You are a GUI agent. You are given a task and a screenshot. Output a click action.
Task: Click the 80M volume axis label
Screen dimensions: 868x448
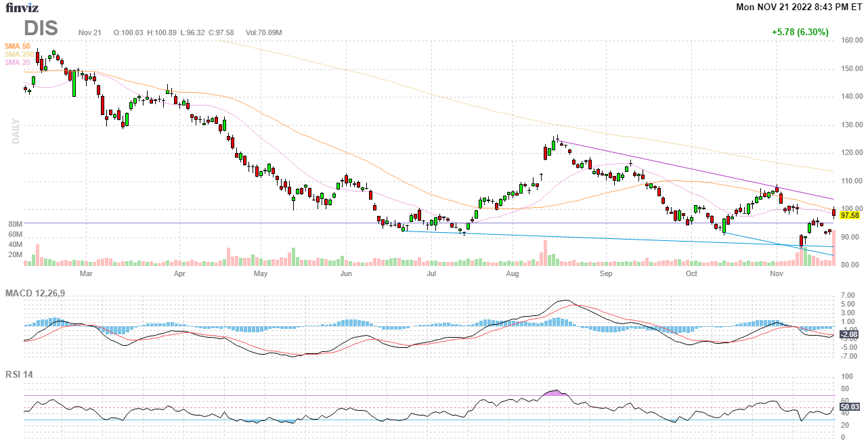[x=15, y=224]
